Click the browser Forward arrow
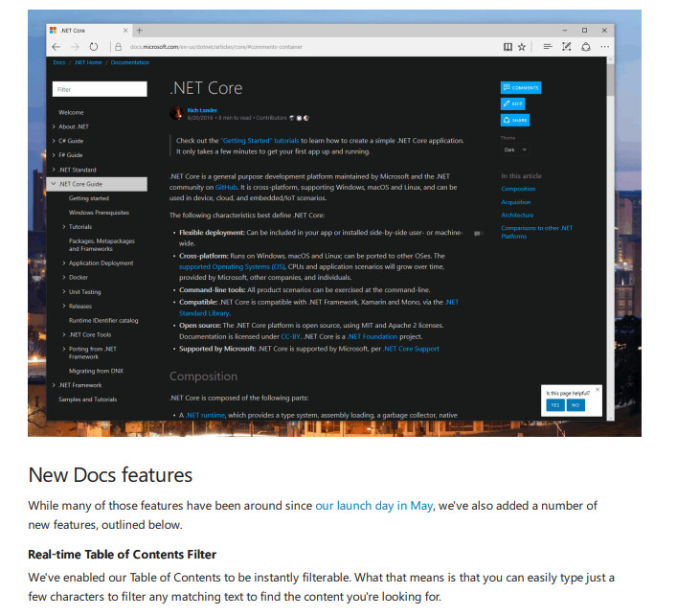Image resolution: width=677 pixels, height=616 pixels. pos(75,47)
